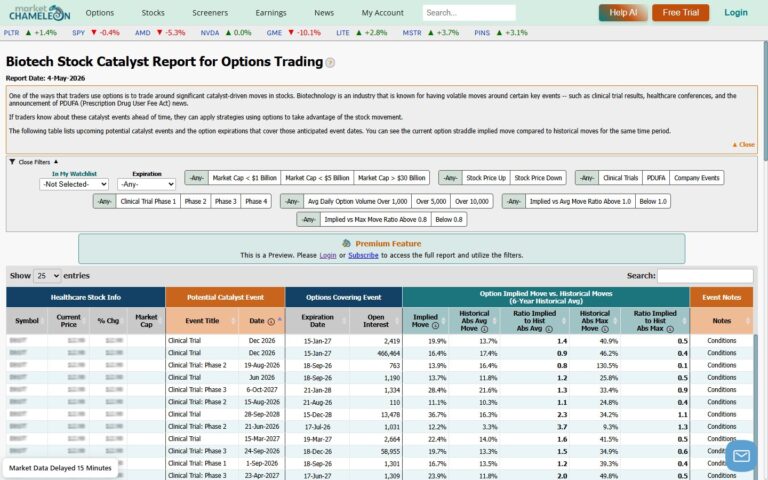The image size is (768, 480).
Task: Open Options menu
Action: pos(99,13)
